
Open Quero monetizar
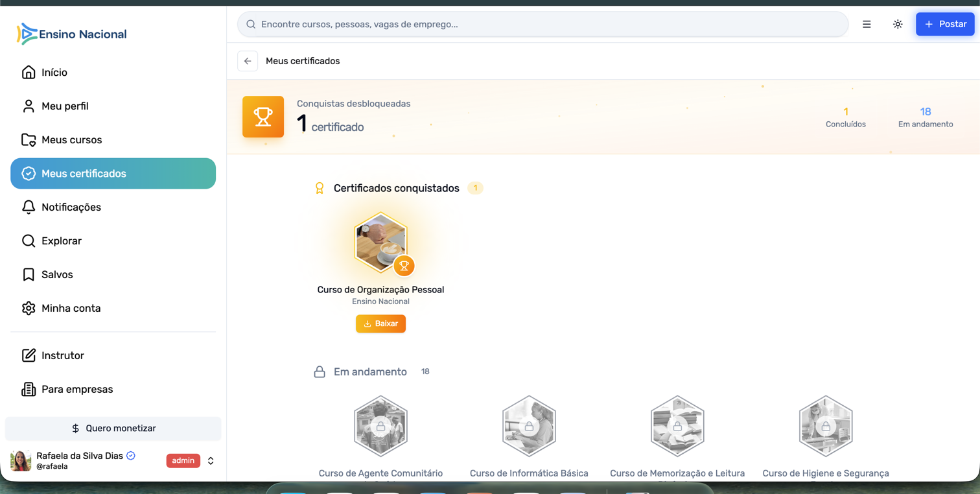click(113, 428)
